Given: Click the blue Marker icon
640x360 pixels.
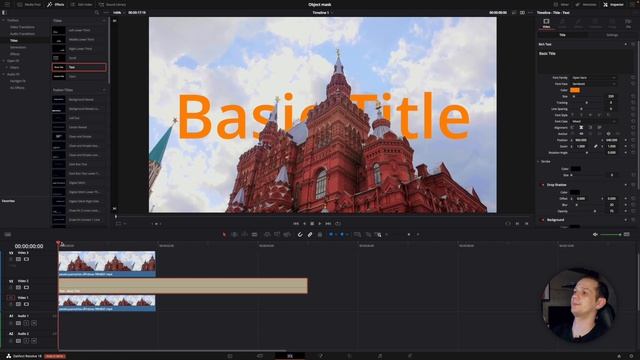Looking at the screenshot, I should coord(342,235).
